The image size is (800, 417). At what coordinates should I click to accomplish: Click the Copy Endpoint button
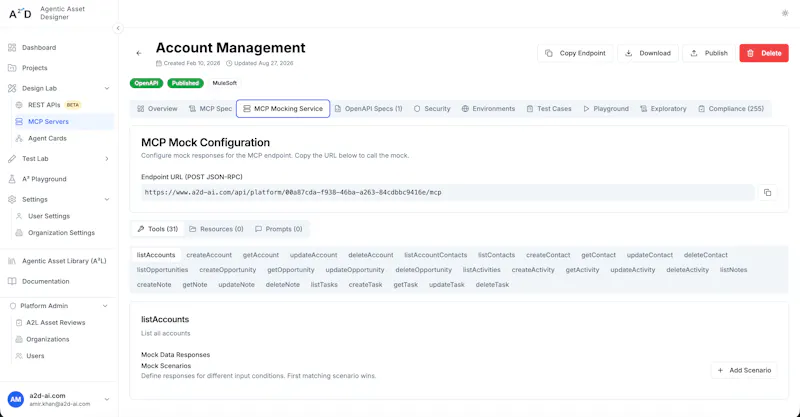pyautogui.click(x=575, y=53)
